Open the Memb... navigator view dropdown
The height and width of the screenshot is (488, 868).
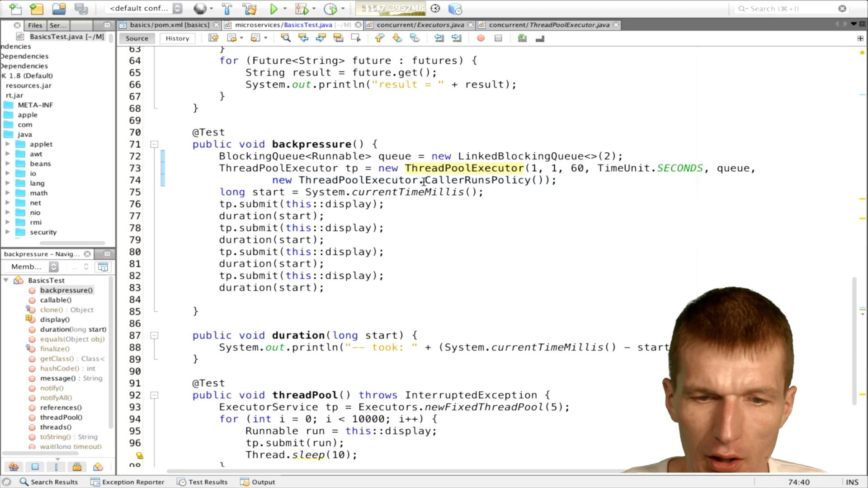click(34, 267)
